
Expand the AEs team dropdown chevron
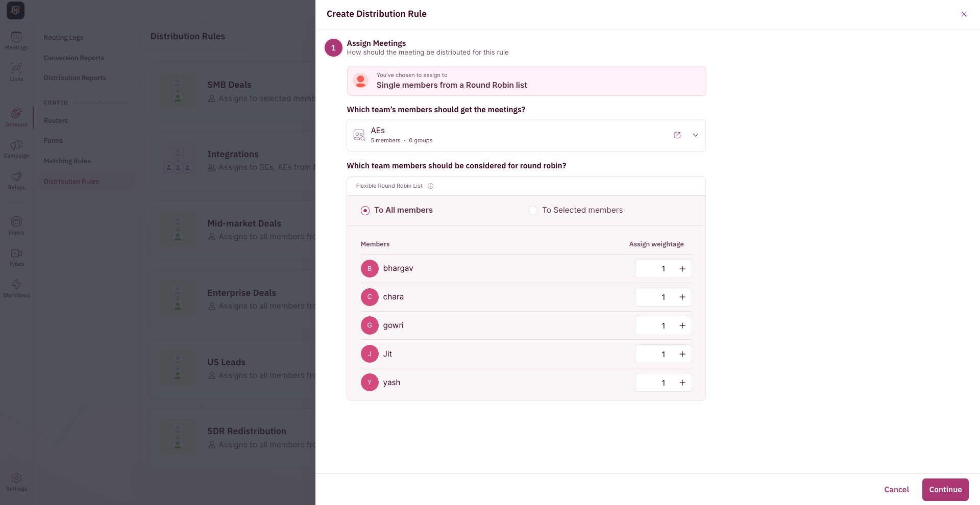695,135
